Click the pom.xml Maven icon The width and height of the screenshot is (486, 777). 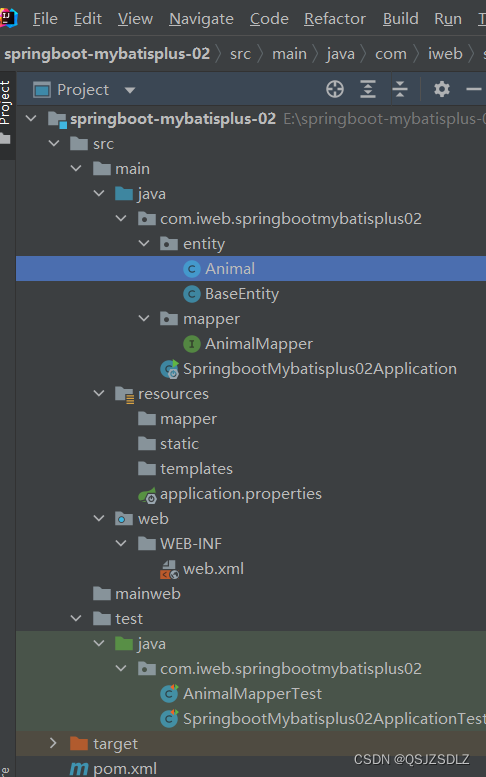[79, 769]
